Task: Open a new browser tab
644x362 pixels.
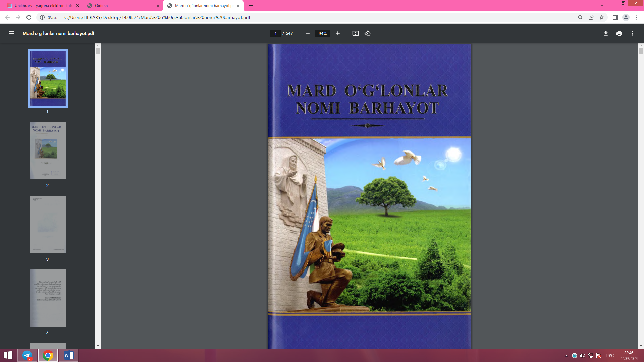Action: pyautogui.click(x=251, y=6)
